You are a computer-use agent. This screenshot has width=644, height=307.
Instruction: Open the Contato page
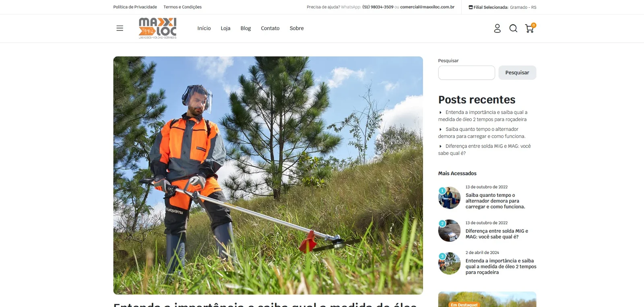[x=270, y=28]
